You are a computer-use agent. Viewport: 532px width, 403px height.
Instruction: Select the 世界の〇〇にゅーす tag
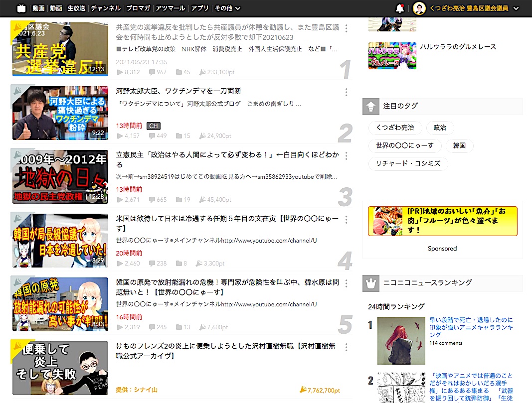tap(405, 146)
